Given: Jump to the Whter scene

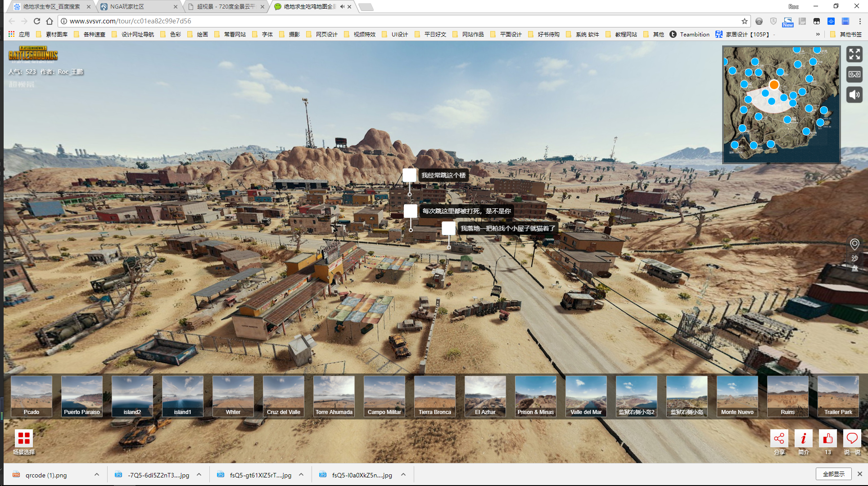Looking at the screenshot, I should point(233,396).
